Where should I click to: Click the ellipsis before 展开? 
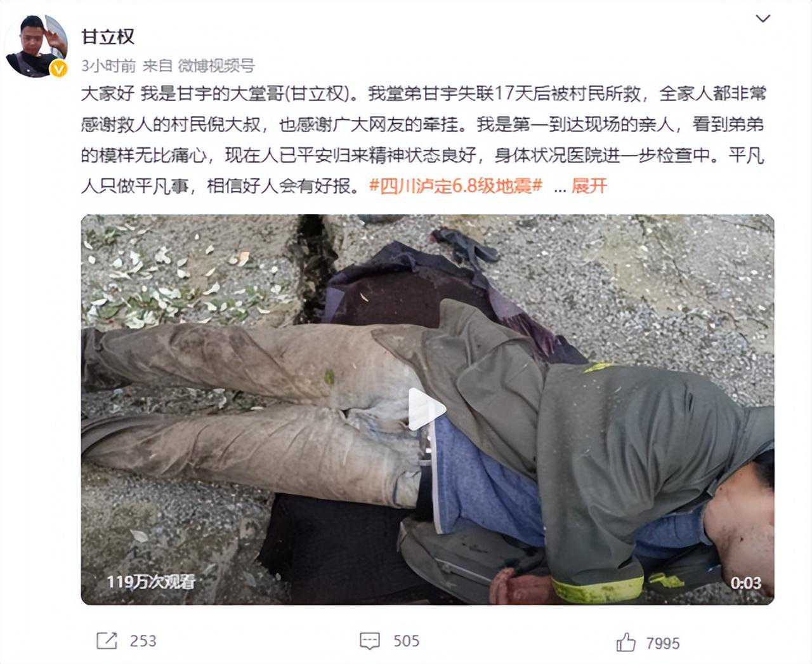click(x=560, y=187)
